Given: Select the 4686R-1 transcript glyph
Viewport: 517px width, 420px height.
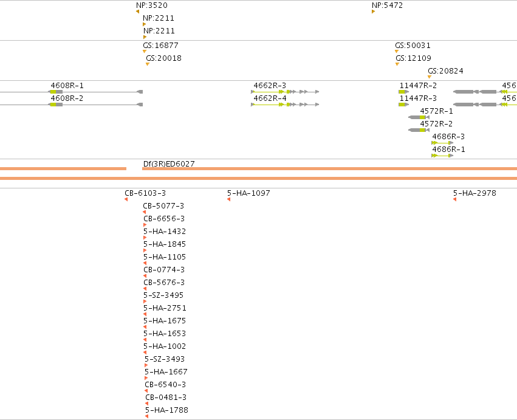Looking at the screenshot, I should pos(442,156).
